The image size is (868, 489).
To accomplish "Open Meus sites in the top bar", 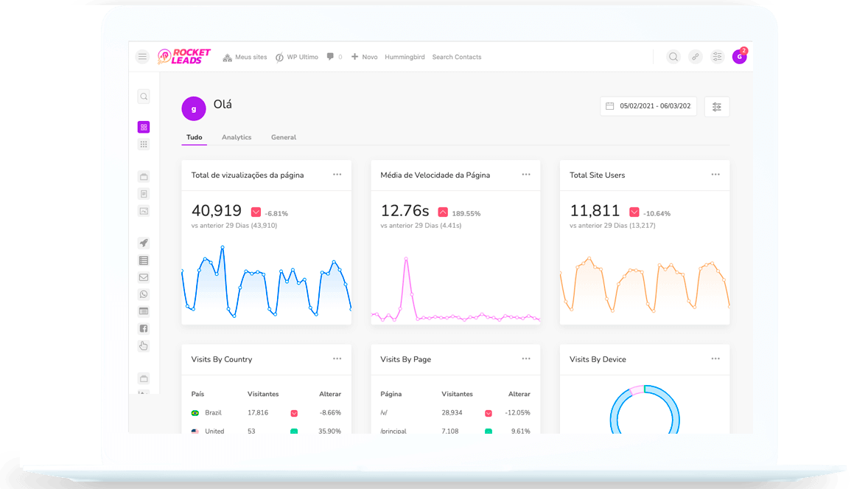I will tap(245, 57).
